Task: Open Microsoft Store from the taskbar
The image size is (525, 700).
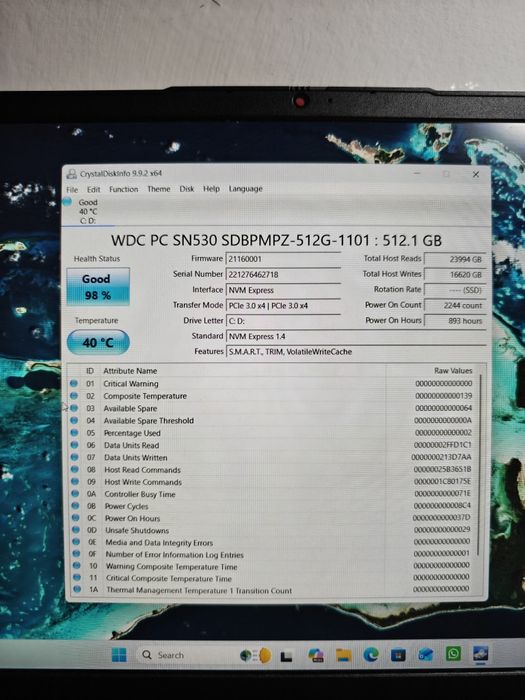Action: (x=398, y=655)
